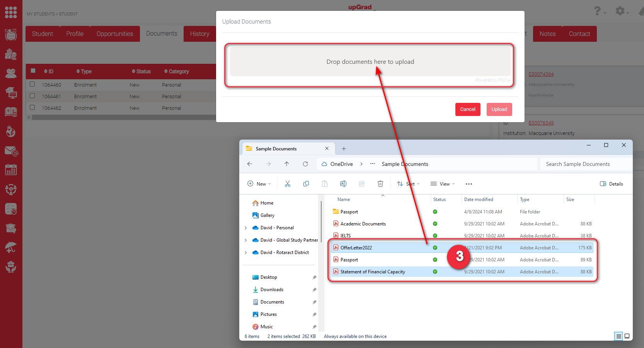The image size is (644, 348).
Task: Click the Search Sample Documents field
Action: coord(585,164)
